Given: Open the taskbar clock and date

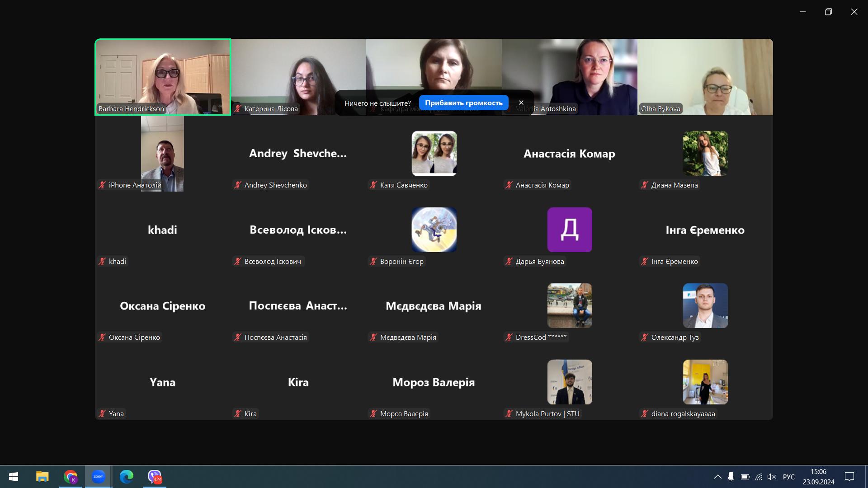Looking at the screenshot, I should (819, 477).
